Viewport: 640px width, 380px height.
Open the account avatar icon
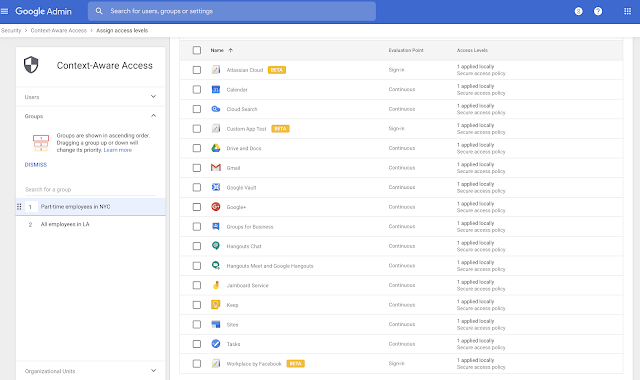(578, 11)
